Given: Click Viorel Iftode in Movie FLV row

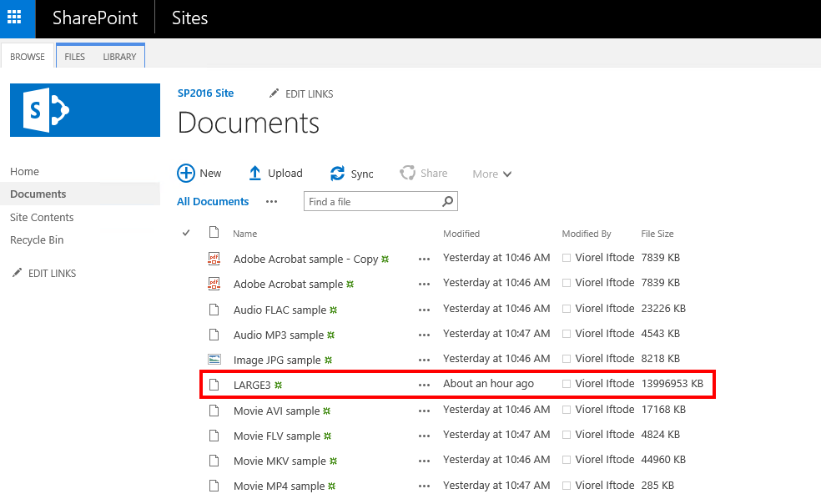Looking at the screenshot, I should 605,434.
